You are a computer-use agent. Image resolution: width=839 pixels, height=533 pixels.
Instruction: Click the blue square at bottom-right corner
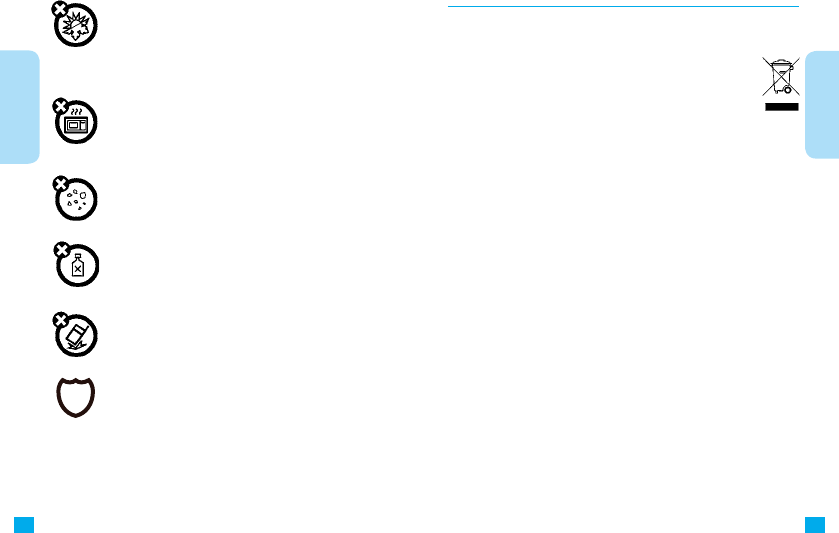click(x=815, y=525)
